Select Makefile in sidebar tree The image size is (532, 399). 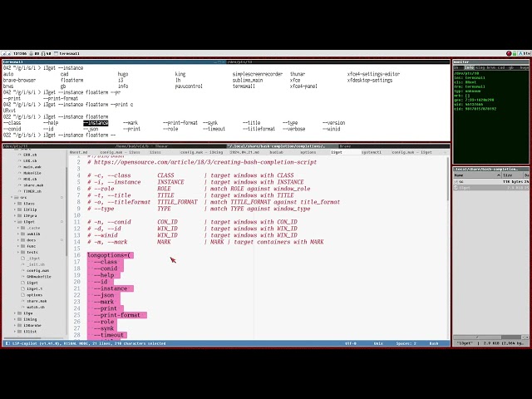32,173
